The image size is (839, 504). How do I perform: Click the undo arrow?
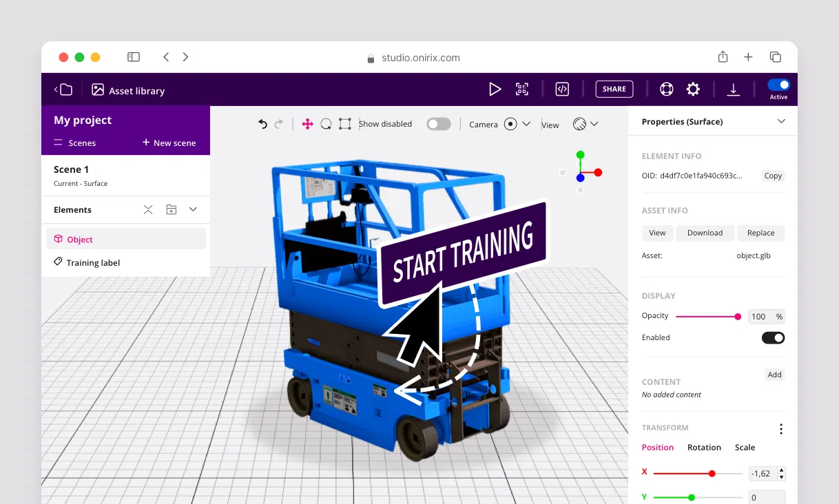pos(262,124)
